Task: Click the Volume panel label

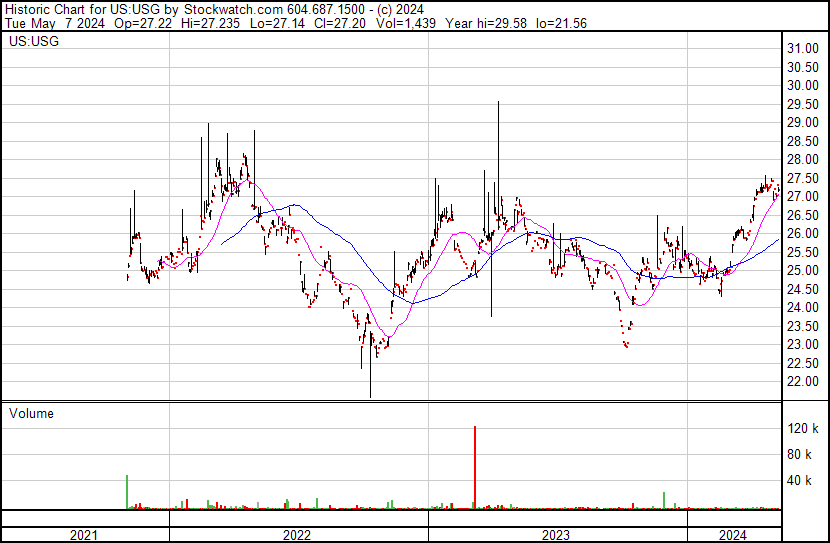Action: pyautogui.click(x=31, y=413)
